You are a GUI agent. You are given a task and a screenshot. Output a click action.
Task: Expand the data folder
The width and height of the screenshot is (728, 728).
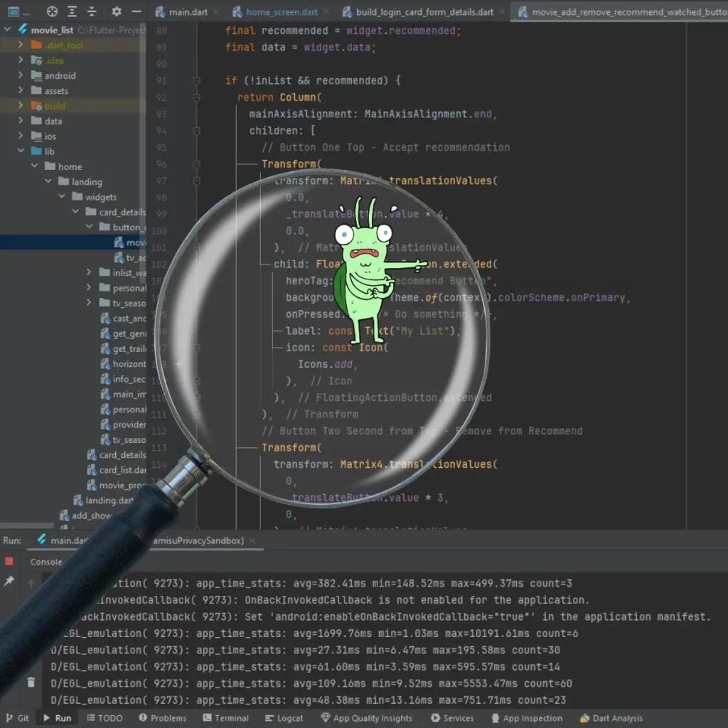pyautogui.click(x=21, y=121)
